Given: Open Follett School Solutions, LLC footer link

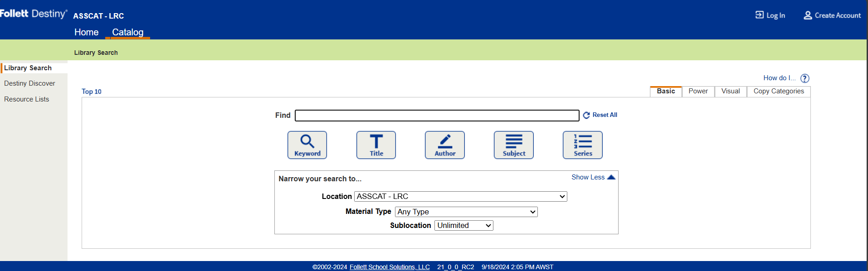Looking at the screenshot, I should tap(390, 267).
